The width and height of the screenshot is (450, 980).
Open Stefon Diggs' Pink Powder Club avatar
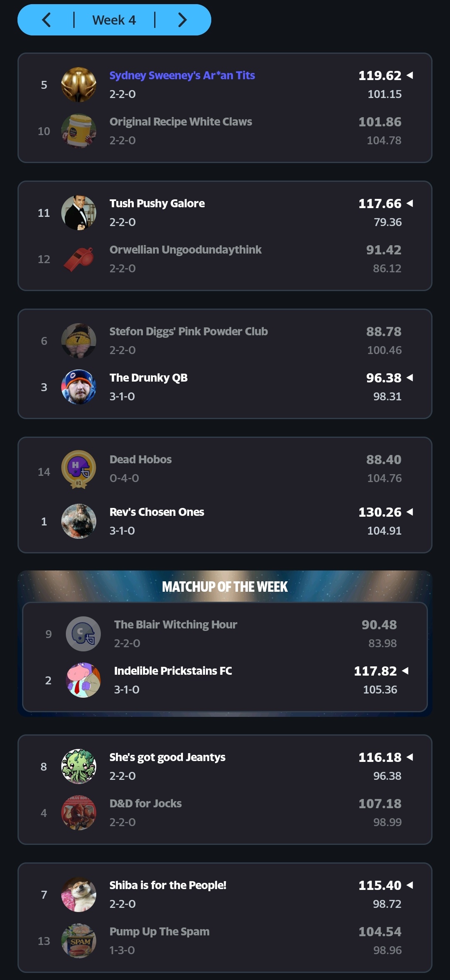79,341
